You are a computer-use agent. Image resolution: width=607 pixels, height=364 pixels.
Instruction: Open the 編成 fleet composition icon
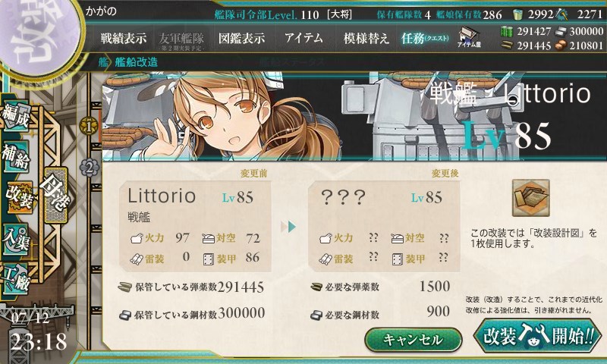[x=16, y=115]
